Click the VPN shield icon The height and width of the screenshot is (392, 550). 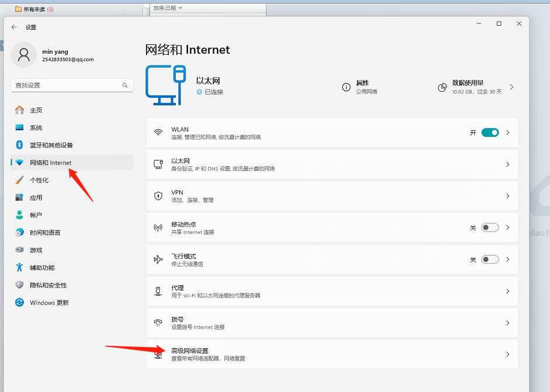point(158,196)
